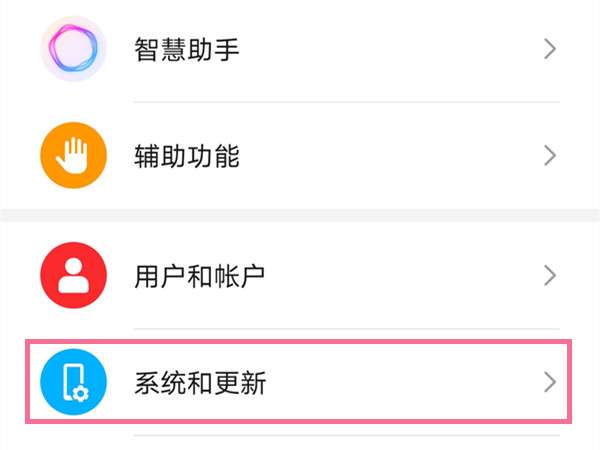600x450 pixels.
Task: Open the 系统和更新 text label
Action: coord(200,383)
